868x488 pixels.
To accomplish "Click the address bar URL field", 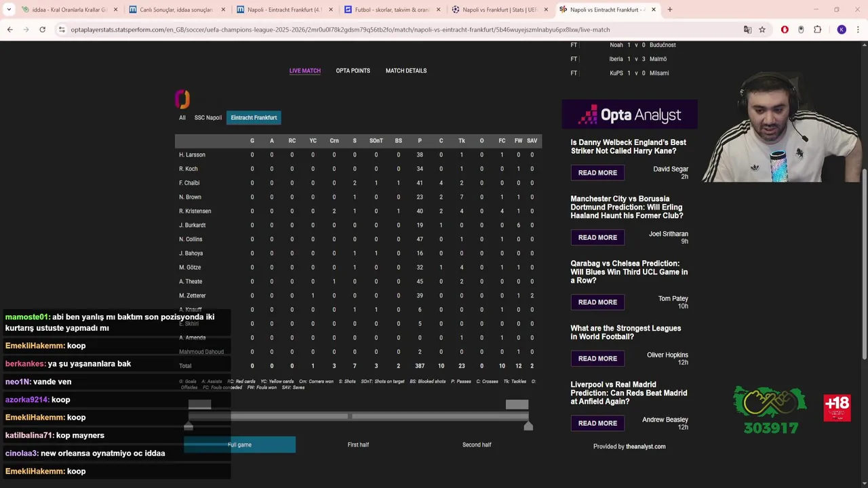I will (x=400, y=30).
